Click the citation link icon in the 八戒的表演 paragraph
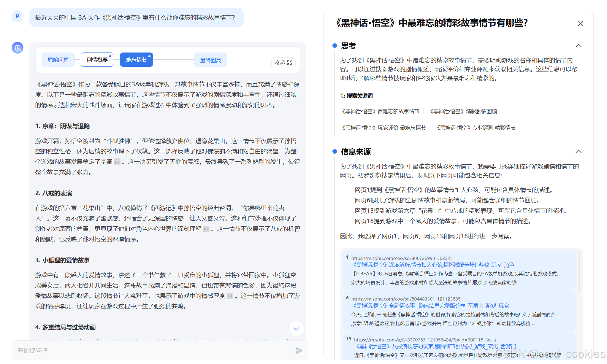Image resolution: width=607 pixels, height=364 pixels. pyautogui.click(x=206, y=229)
